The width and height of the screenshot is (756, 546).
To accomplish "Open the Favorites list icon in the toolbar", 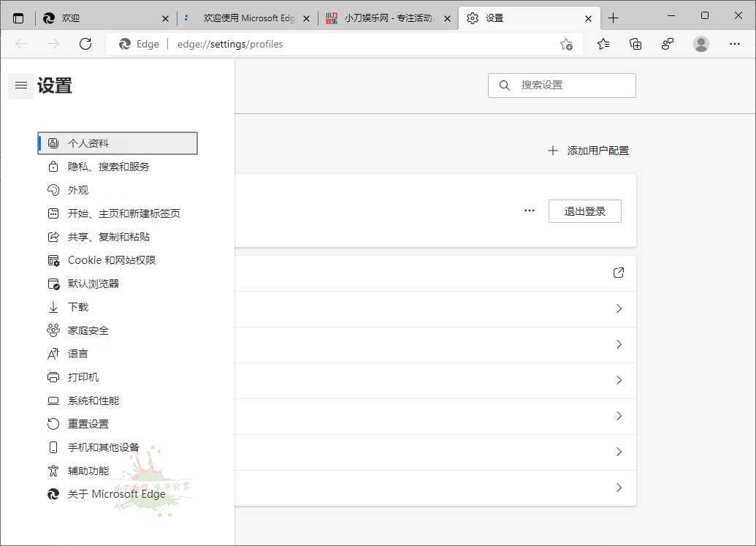I will (603, 44).
